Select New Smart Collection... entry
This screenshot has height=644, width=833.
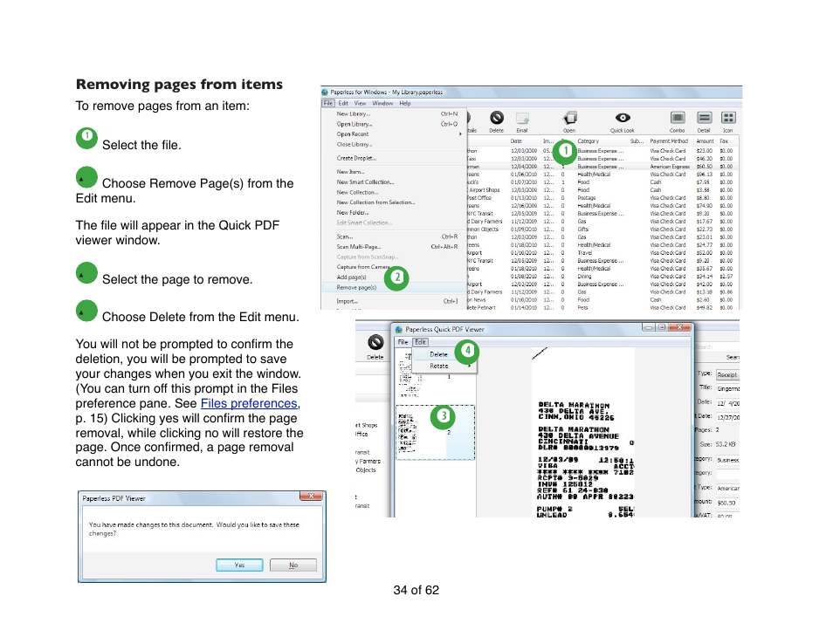point(394,182)
